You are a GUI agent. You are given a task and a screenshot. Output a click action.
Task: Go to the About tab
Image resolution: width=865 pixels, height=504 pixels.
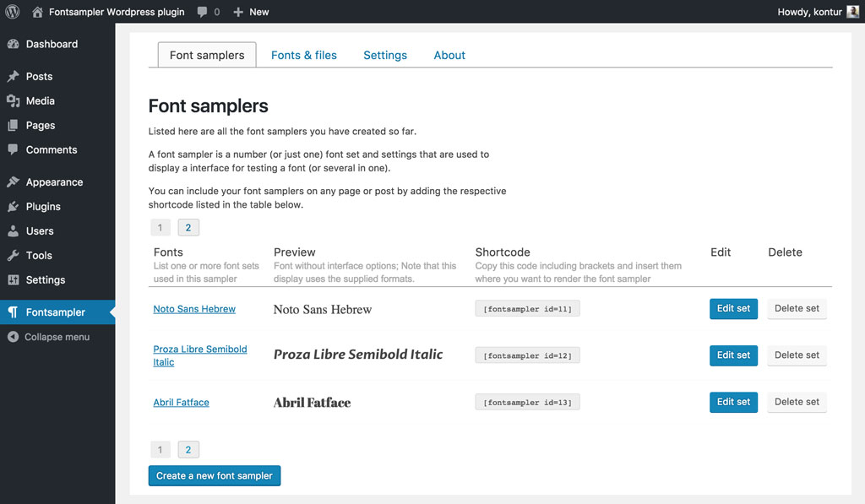(449, 55)
